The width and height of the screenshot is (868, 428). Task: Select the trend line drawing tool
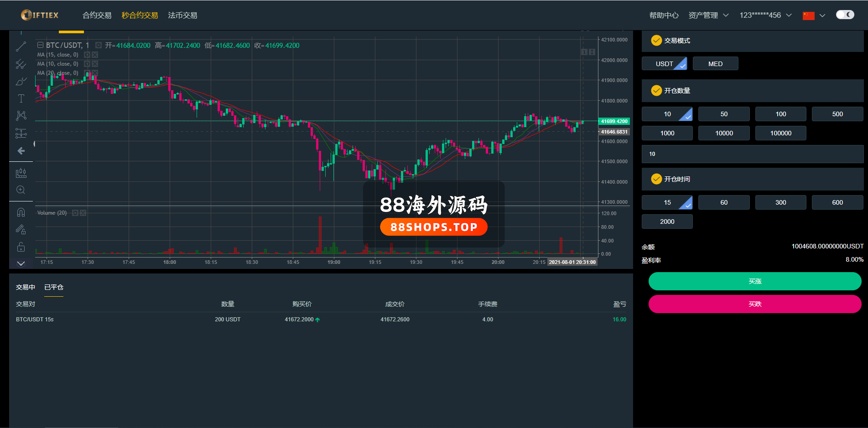point(21,46)
